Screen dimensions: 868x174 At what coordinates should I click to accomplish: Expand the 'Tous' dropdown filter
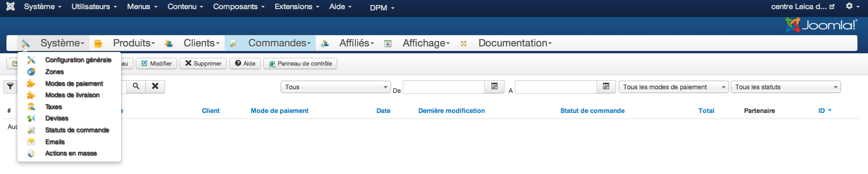[x=336, y=87]
